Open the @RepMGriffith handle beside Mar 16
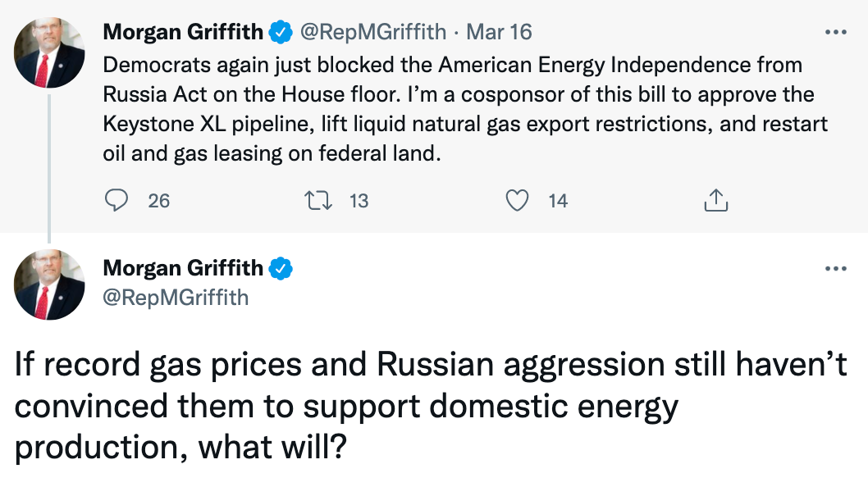The image size is (868, 487). click(374, 33)
